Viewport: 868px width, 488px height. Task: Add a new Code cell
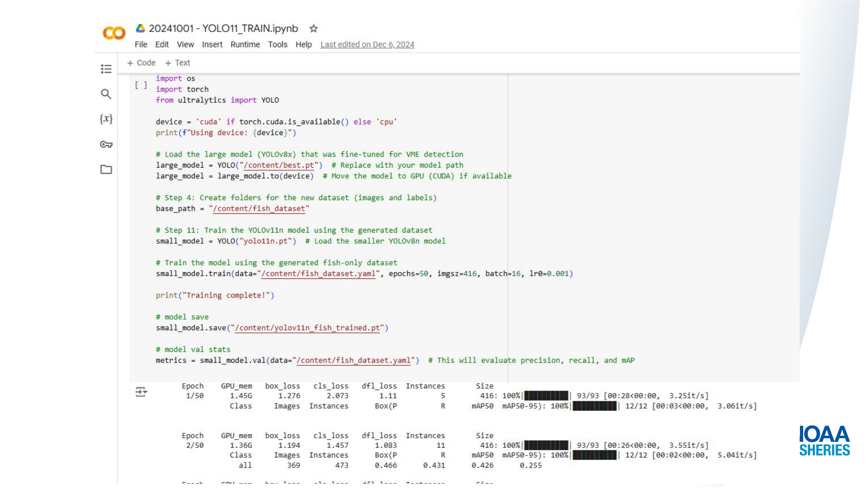coord(141,63)
